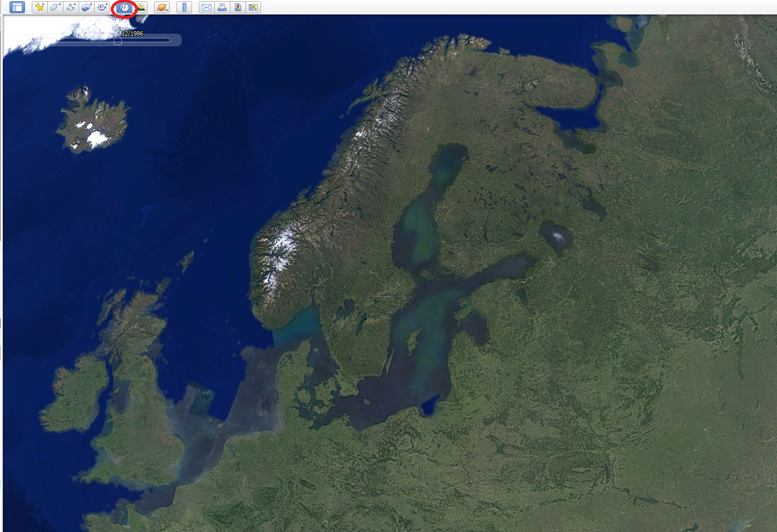Click the 12/1986 date label
The width and height of the screenshot is (777, 532).
tap(132, 33)
